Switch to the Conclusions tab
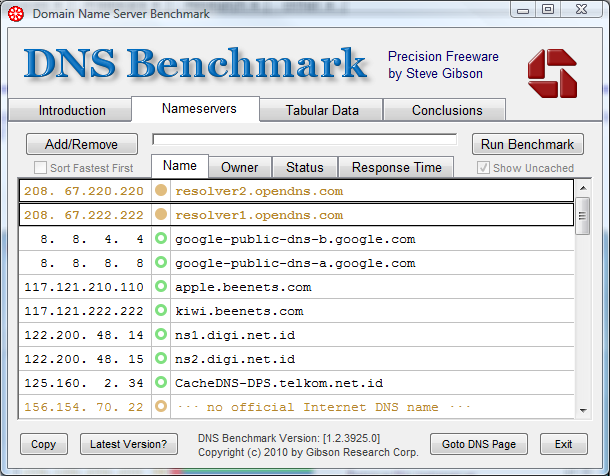 coord(445,110)
